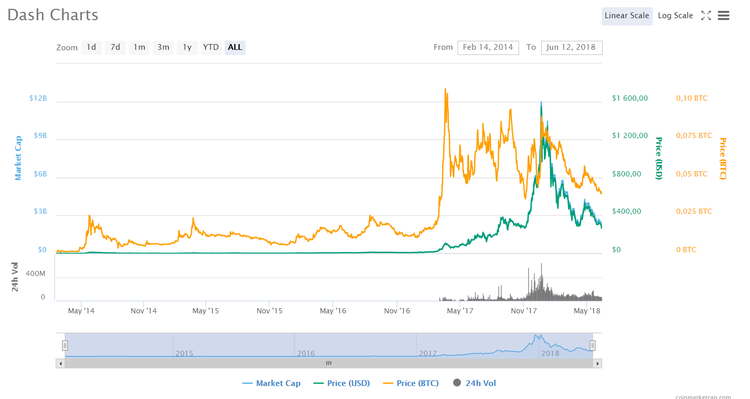The width and height of the screenshot is (750, 399).
Task: Click the May '16 x-axis label
Action: click(x=333, y=311)
